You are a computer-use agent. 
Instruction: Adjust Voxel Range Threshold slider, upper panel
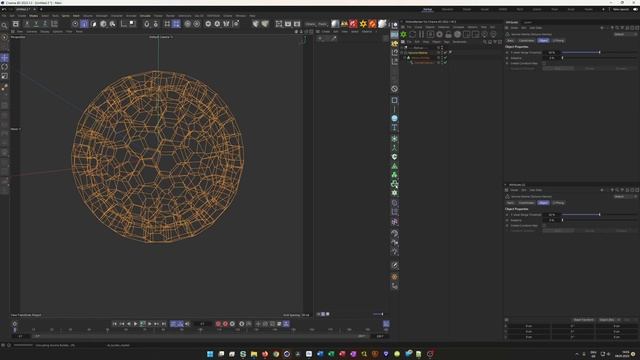[x=599, y=52]
